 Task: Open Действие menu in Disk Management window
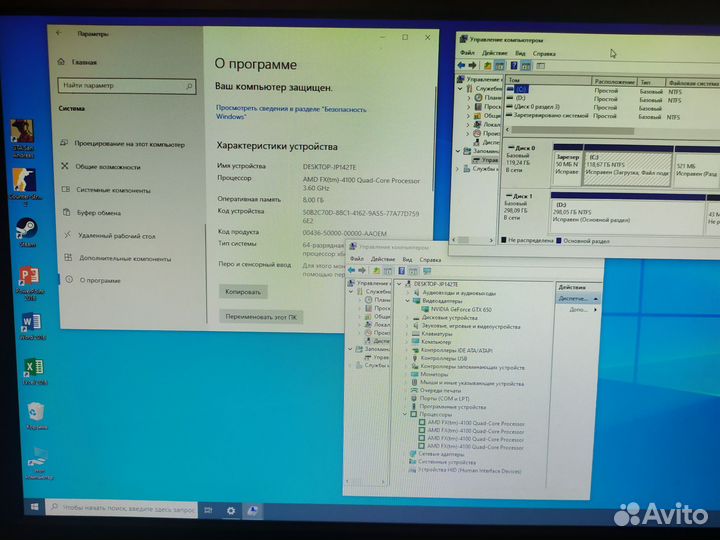[494, 53]
